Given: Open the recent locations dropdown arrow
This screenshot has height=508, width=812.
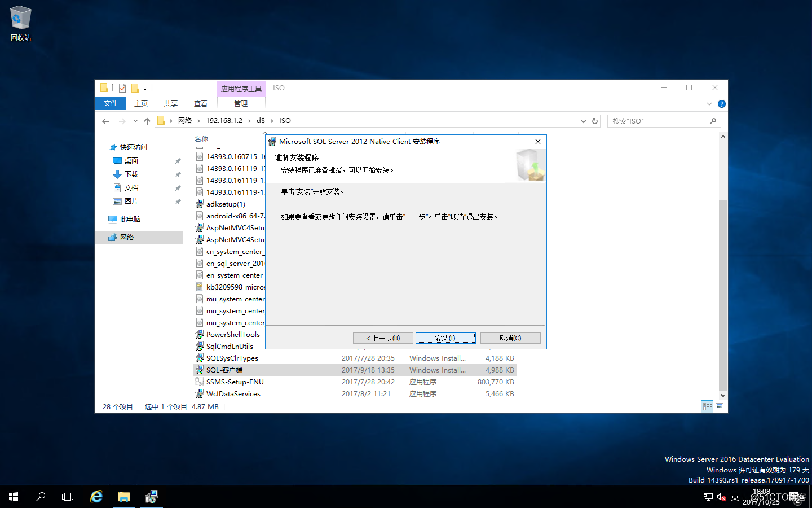Looking at the screenshot, I should click(x=135, y=121).
